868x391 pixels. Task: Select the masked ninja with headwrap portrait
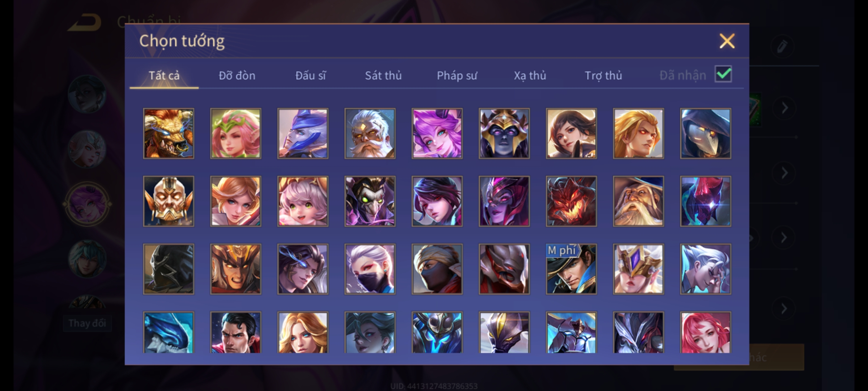tap(437, 269)
